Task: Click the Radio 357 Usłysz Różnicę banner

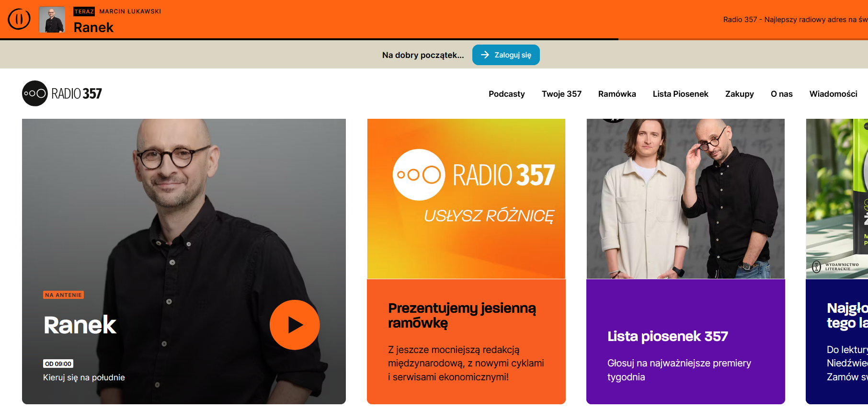Action: 466,199
